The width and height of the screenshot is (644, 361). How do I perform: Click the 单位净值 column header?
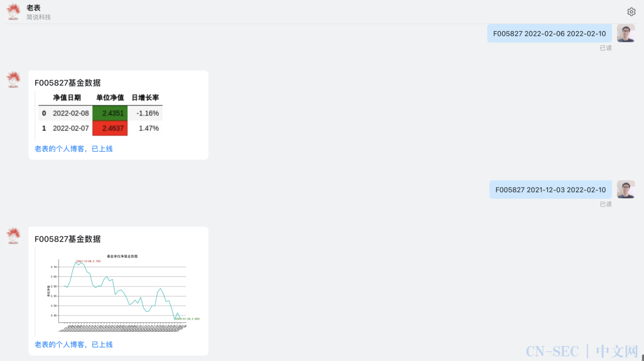[110, 98]
